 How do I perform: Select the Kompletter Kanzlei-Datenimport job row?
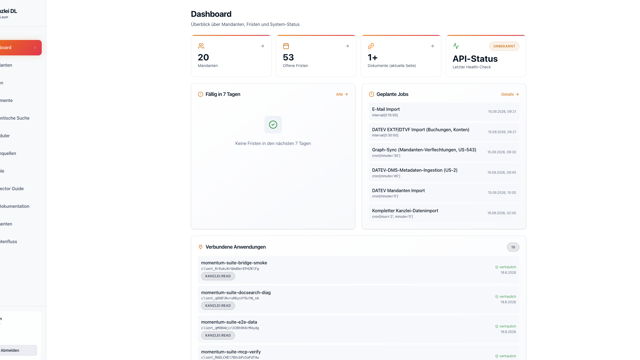[x=444, y=213]
